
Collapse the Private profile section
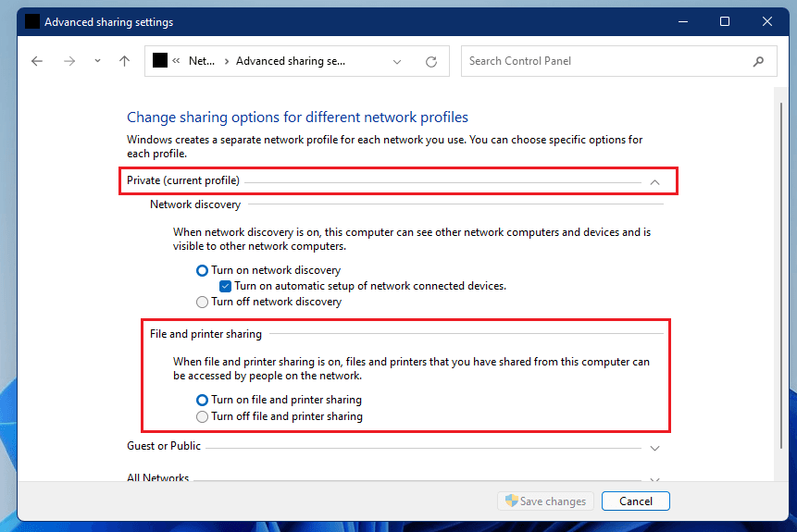pos(654,181)
